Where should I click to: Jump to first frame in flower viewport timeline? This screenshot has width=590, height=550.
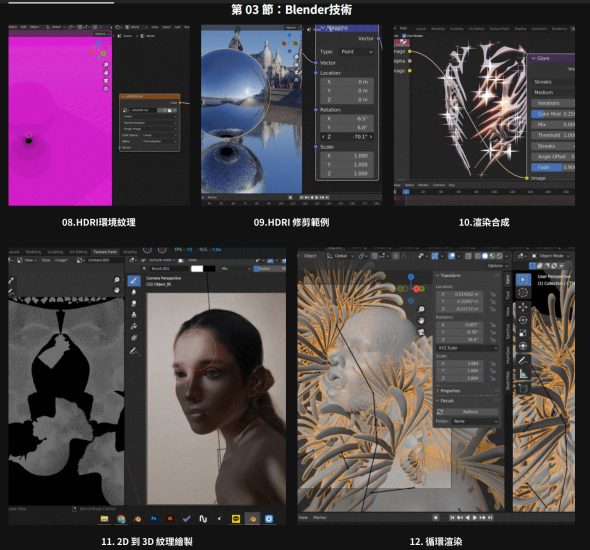coord(452,518)
